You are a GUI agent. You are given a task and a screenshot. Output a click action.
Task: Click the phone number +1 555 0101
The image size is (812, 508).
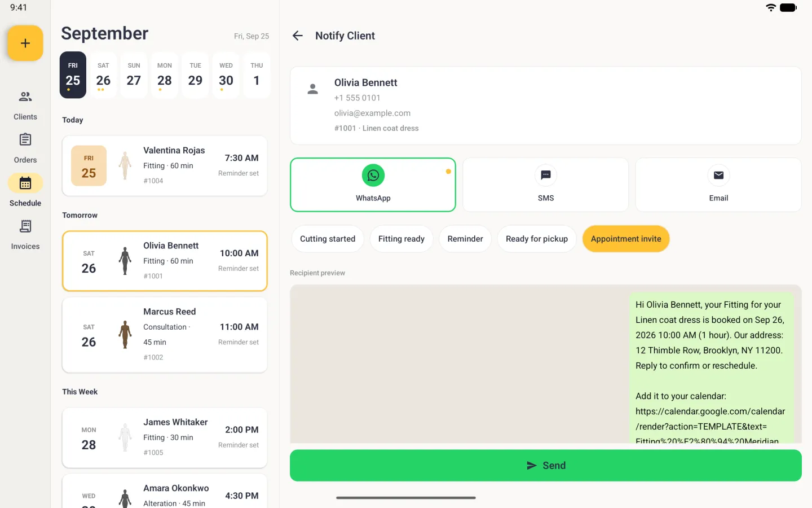(358, 98)
